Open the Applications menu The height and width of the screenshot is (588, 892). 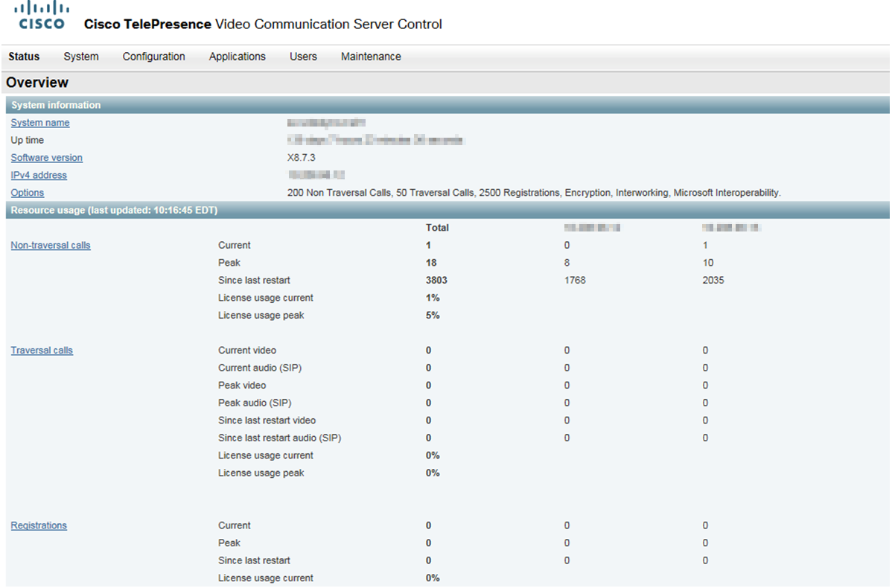238,57
